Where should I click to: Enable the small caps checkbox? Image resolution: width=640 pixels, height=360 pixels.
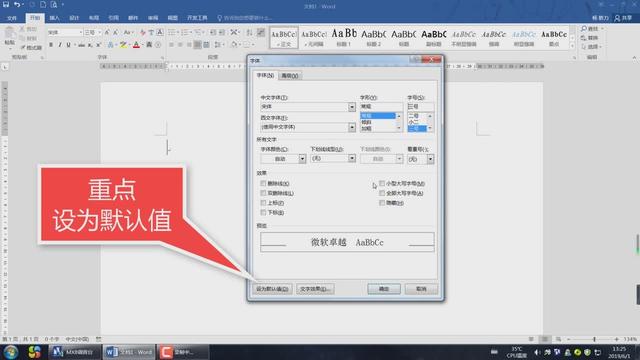click(382, 183)
